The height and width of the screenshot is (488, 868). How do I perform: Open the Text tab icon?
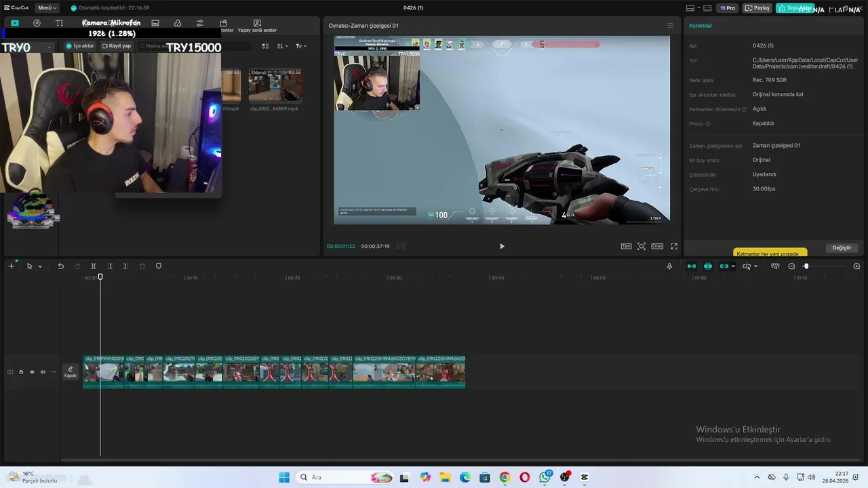(x=59, y=23)
